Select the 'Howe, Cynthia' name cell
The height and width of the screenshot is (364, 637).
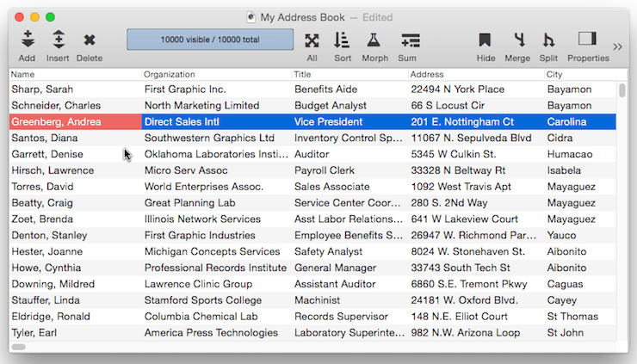[75, 268]
